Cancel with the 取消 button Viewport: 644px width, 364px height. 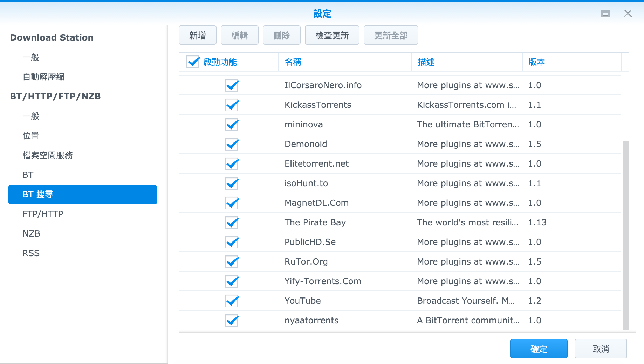[601, 349]
